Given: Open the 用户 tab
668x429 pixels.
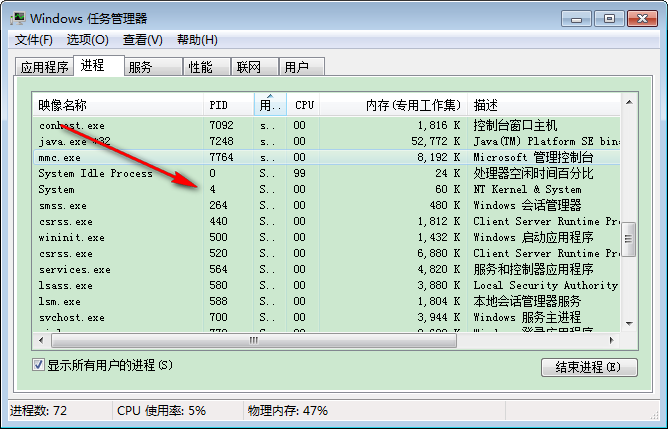Looking at the screenshot, I should pyautogui.click(x=302, y=67).
